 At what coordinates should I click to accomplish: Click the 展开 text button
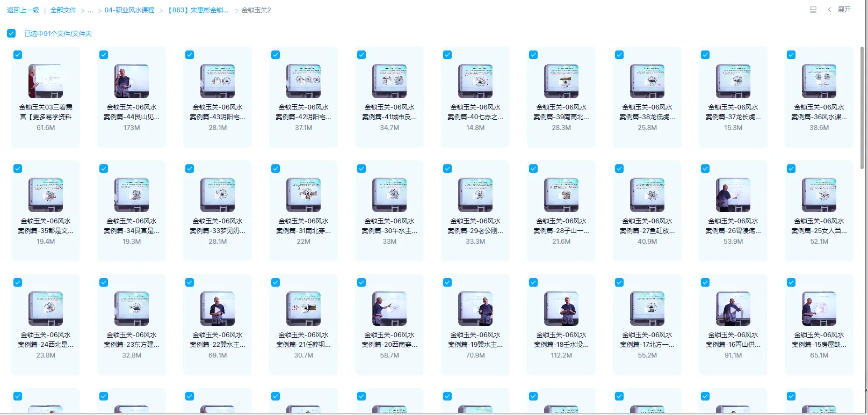[844, 10]
